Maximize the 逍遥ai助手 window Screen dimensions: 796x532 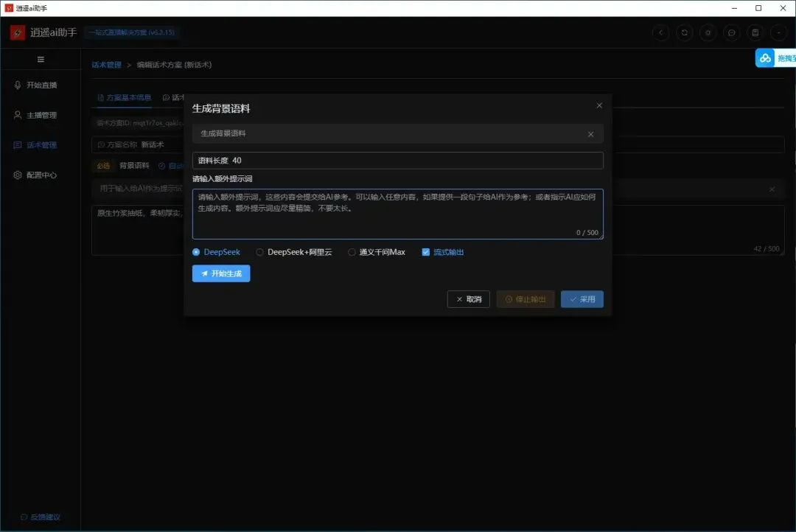(758, 8)
